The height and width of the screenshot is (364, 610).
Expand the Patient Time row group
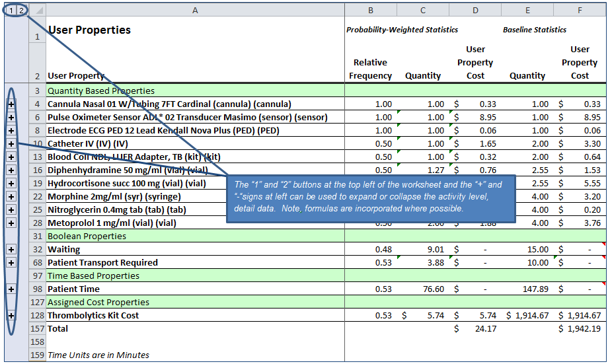(x=11, y=289)
